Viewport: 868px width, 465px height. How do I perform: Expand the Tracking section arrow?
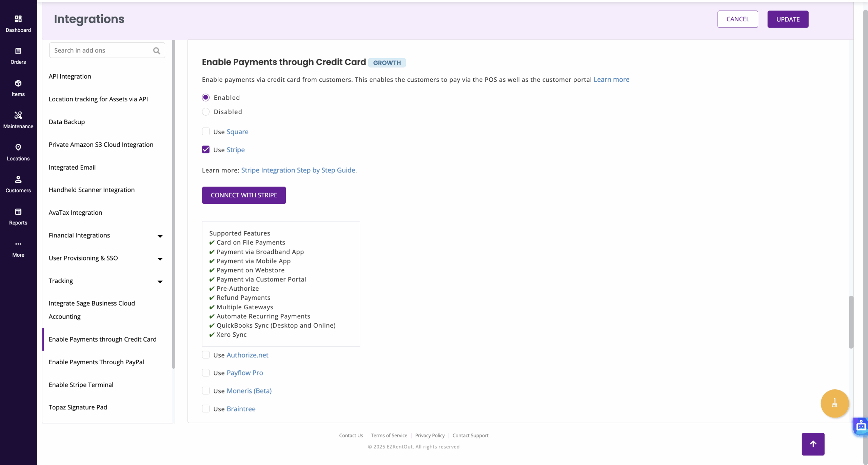[x=160, y=282]
